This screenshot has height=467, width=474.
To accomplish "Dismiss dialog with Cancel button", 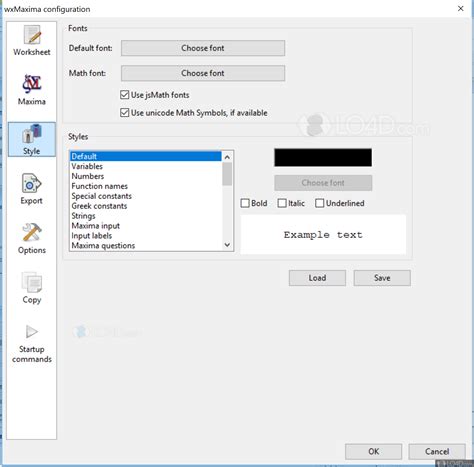I will click(x=437, y=451).
